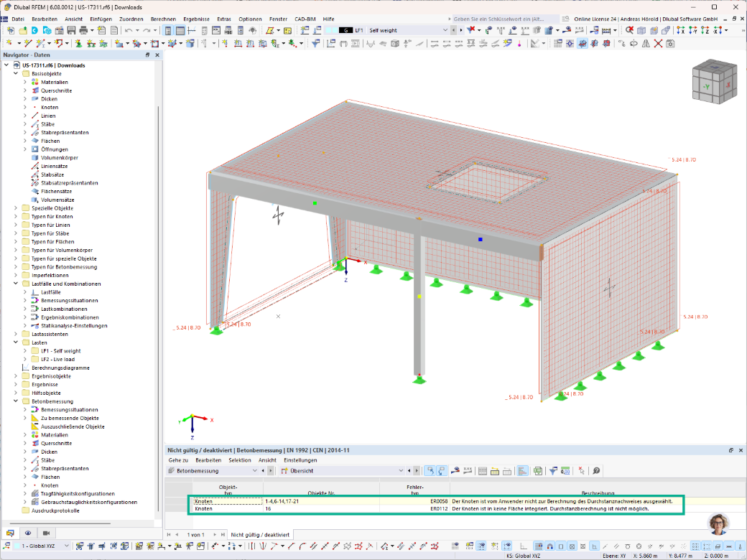Click the view in X direction axis icon
Image resolution: width=747 pixels, height=560 pixels.
coord(680,30)
